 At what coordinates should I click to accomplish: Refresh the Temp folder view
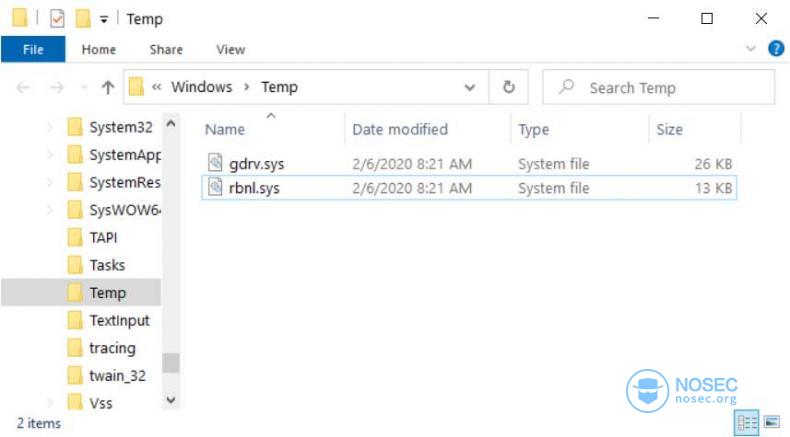pyautogui.click(x=509, y=87)
